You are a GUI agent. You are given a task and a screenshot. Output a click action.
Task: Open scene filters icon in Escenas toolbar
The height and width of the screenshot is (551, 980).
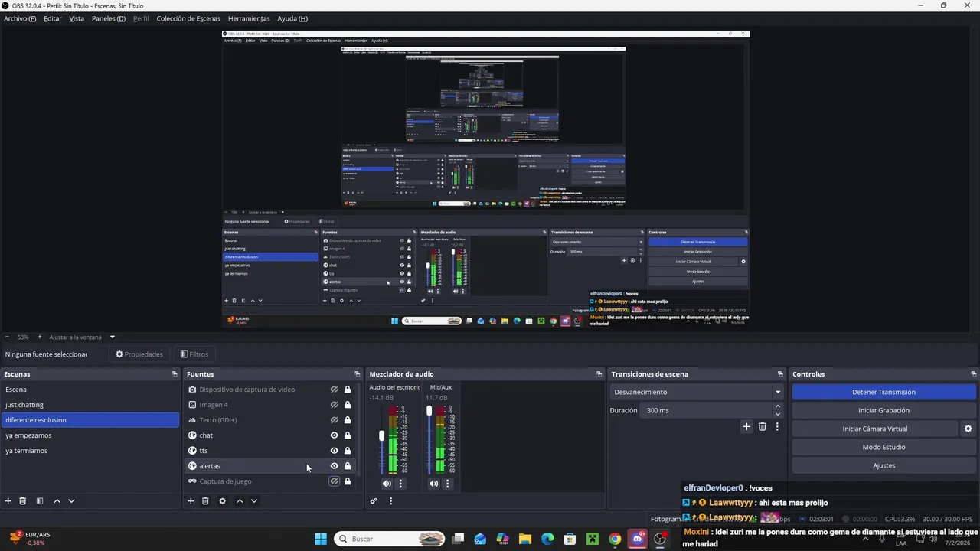pos(40,501)
